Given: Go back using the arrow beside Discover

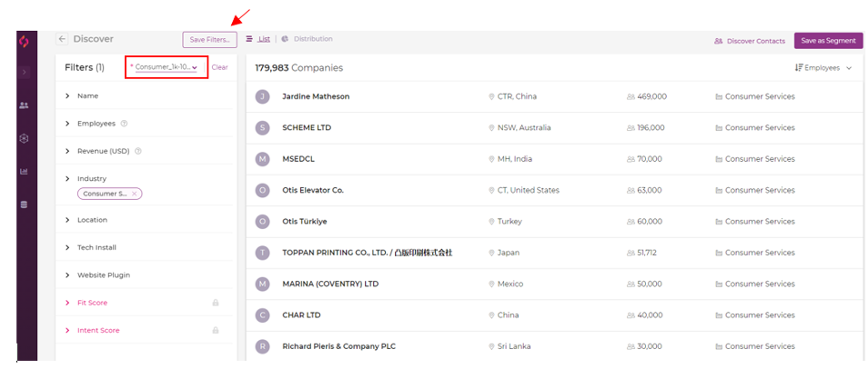Looking at the screenshot, I should coord(62,39).
